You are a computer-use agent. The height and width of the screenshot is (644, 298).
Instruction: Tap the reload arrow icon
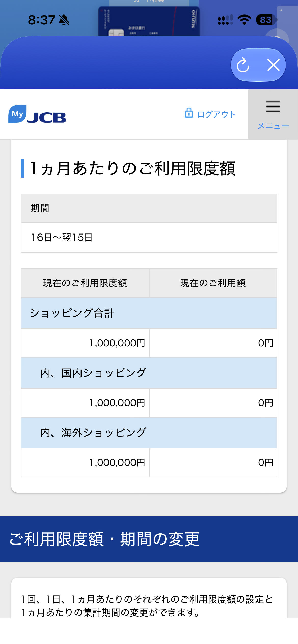pos(243,65)
